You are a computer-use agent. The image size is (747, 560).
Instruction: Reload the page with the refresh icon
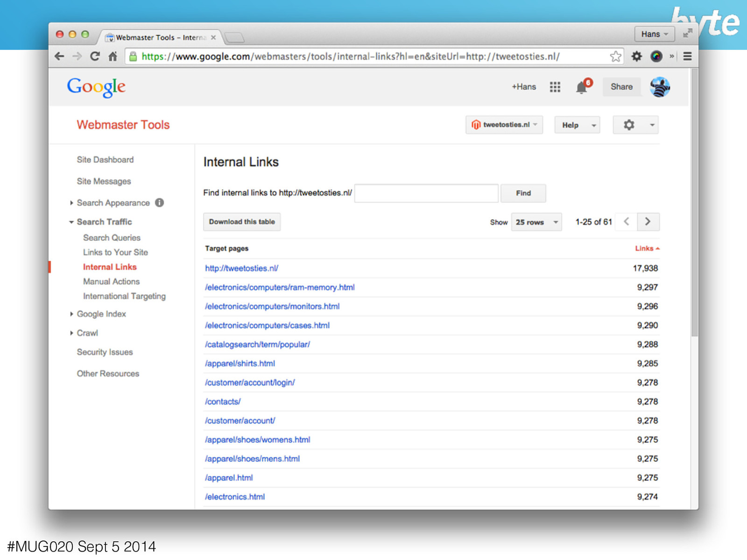(x=95, y=56)
